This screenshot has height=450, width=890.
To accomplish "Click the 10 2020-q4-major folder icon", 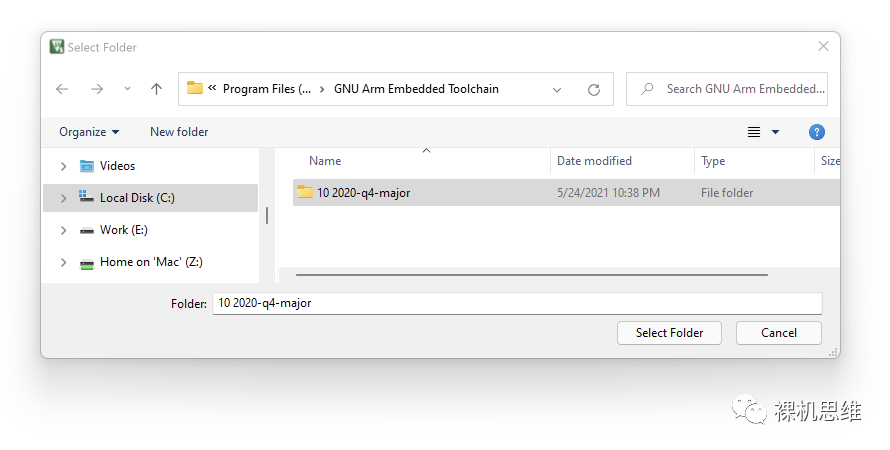I will 305,193.
